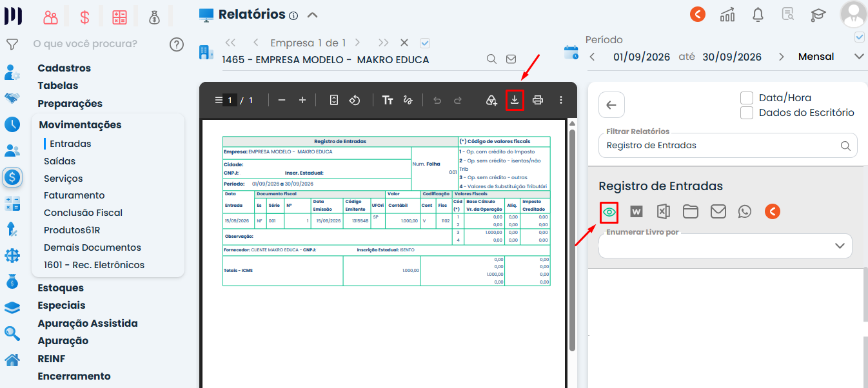
Task: Select Entradas under Movimentações
Action: tap(70, 144)
